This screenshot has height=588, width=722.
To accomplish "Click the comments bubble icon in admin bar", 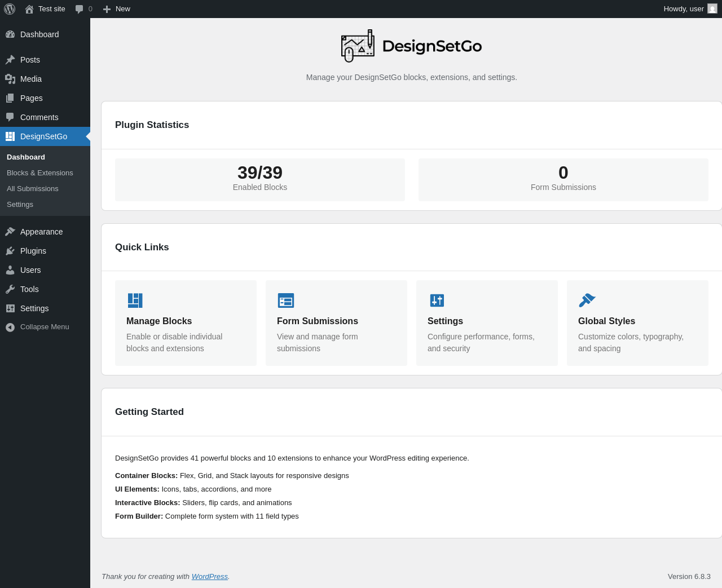I will click(80, 9).
